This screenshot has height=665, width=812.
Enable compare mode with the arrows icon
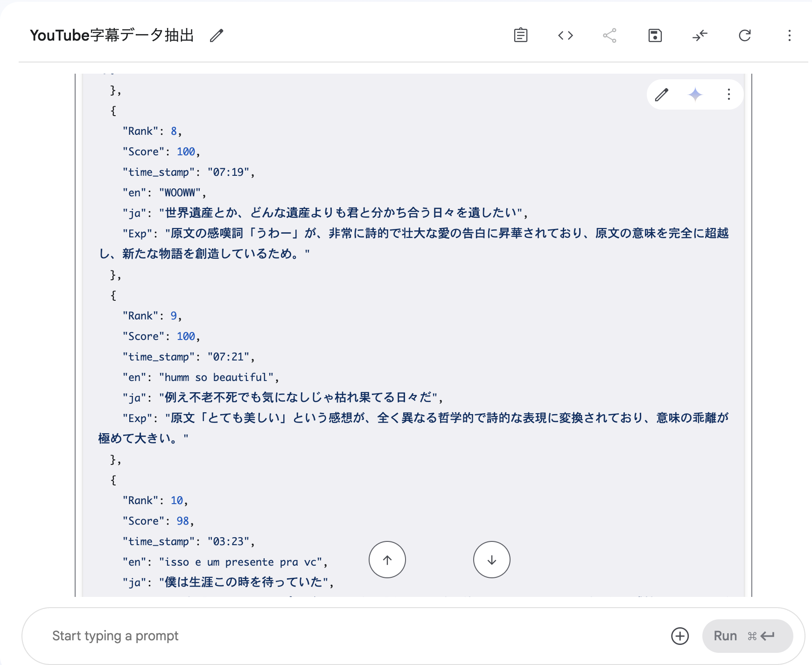(700, 35)
